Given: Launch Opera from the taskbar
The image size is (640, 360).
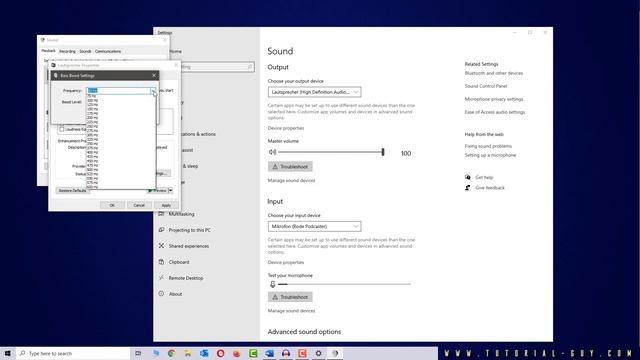Looking at the screenshot, I should point(220,353).
